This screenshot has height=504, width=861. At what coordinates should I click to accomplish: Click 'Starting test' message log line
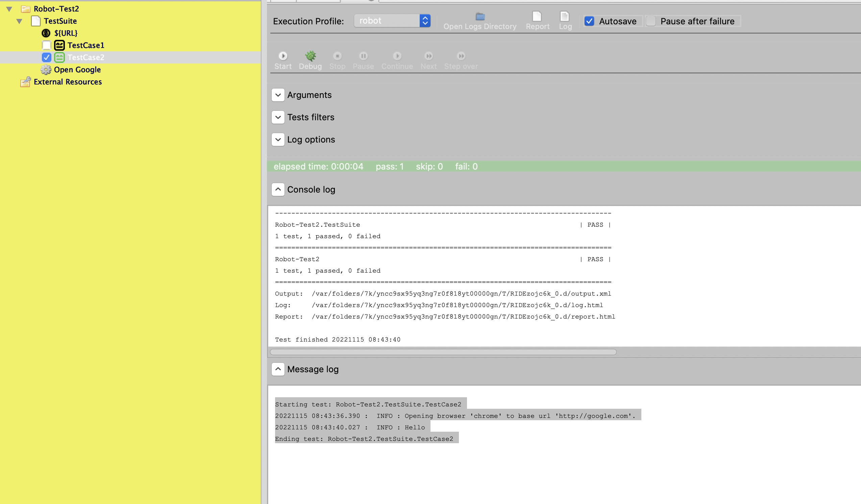pyautogui.click(x=368, y=405)
